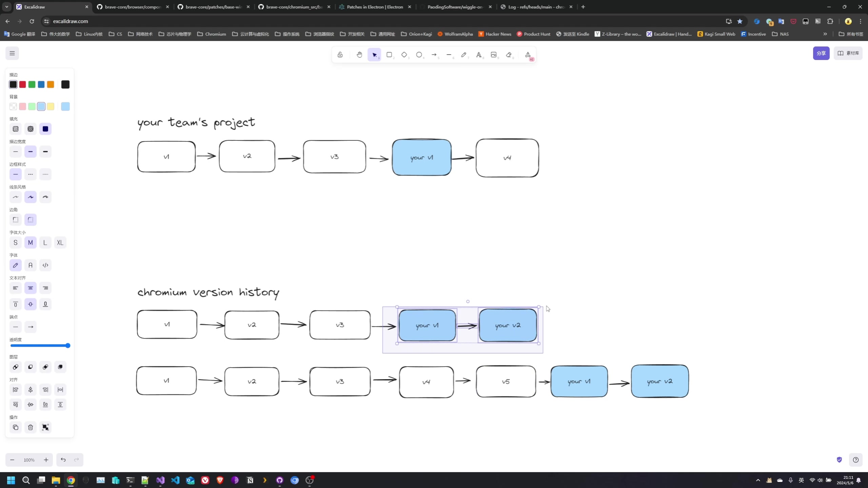This screenshot has height=488, width=868.
Task: Select the arrow/line tool
Action: point(434,55)
